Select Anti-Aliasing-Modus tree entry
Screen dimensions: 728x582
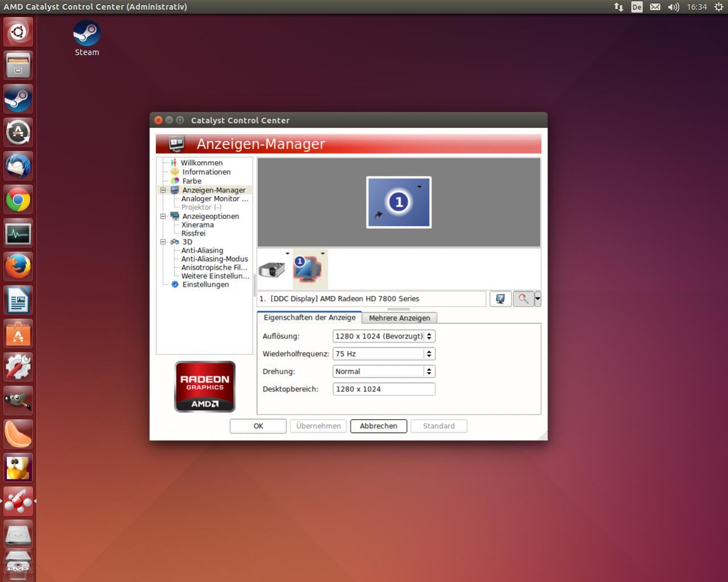coord(215,259)
